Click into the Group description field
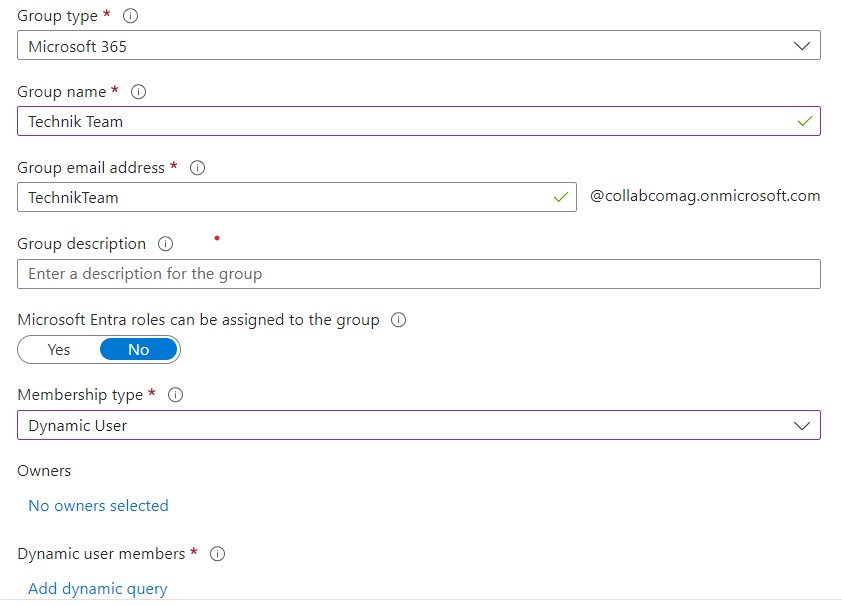Image resolution: width=842 pixels, height=606 pixels. 418,274
